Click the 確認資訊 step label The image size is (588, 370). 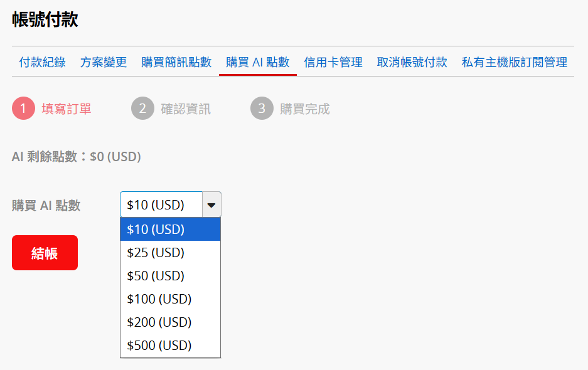point(186,109)
